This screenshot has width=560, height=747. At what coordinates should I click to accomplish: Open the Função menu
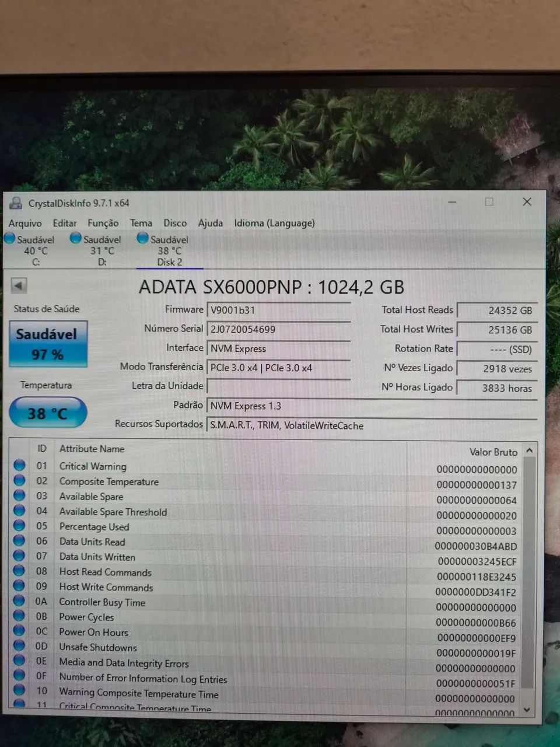coord(103,224)
